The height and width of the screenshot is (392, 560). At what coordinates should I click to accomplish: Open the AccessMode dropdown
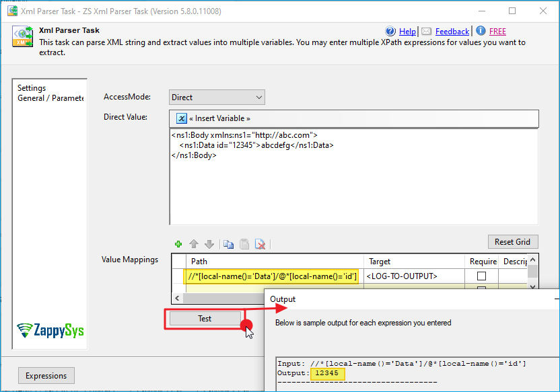[217, 97]
